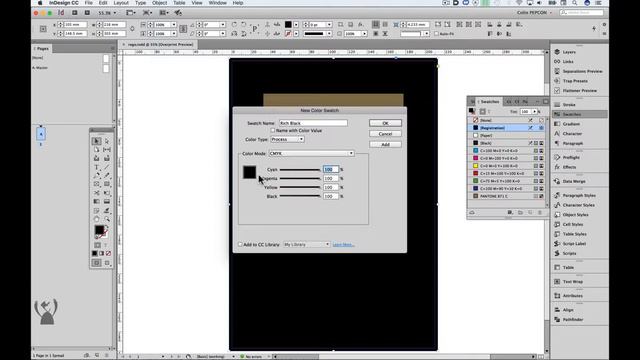Open the File menu
This screenshot has height=360, width=640.
[89, 3]
